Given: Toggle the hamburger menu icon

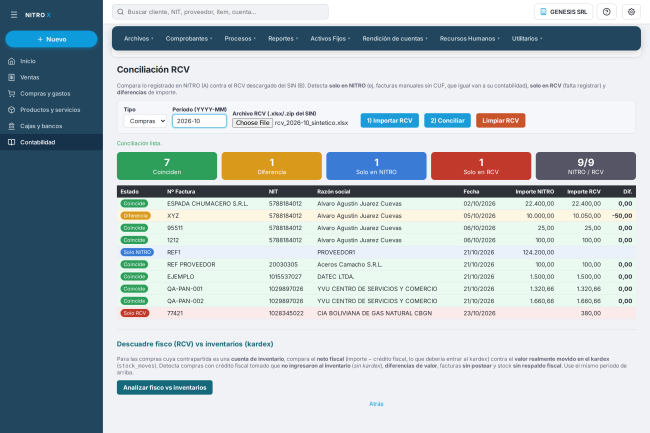Looking at the screenshot, I should click(14, 15).
